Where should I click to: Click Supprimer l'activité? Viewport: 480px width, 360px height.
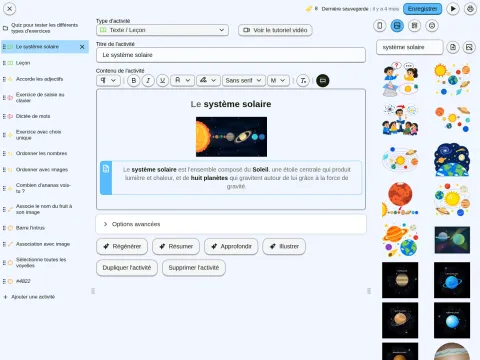pos(194,268)
